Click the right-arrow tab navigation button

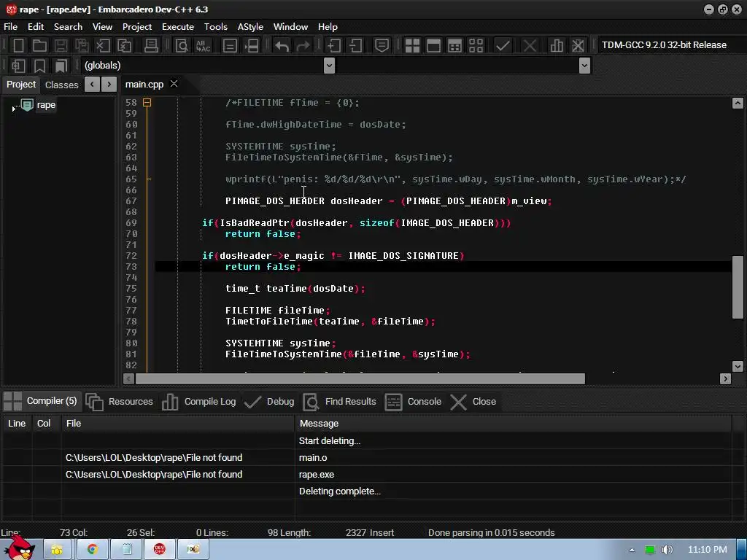point(109,85)
